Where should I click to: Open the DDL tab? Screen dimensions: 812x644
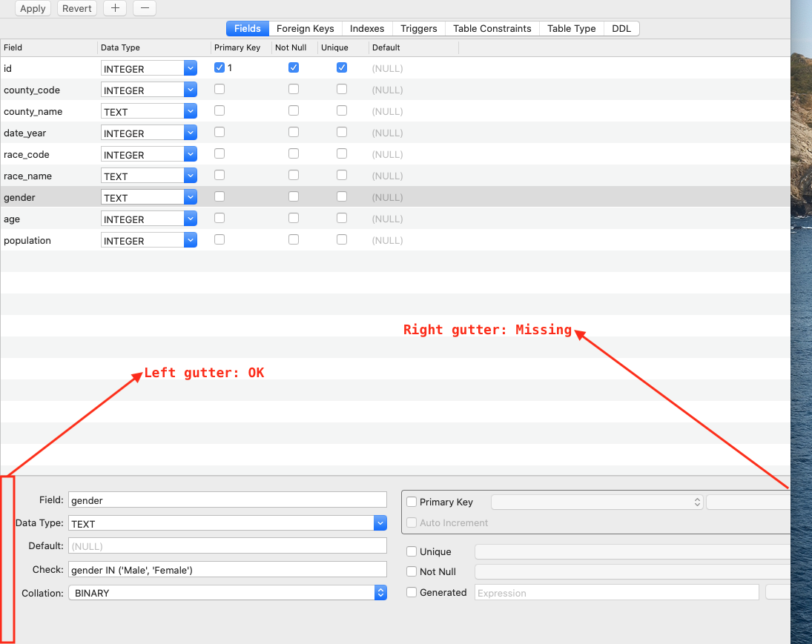pyautogui.click(x=621, y=28)
